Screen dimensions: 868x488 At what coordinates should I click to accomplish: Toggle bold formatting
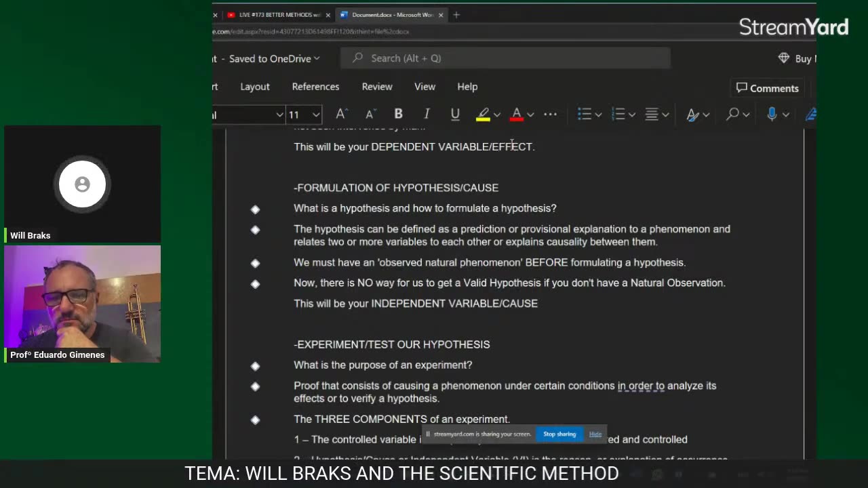pyautogui.click(x=398, y=115)
